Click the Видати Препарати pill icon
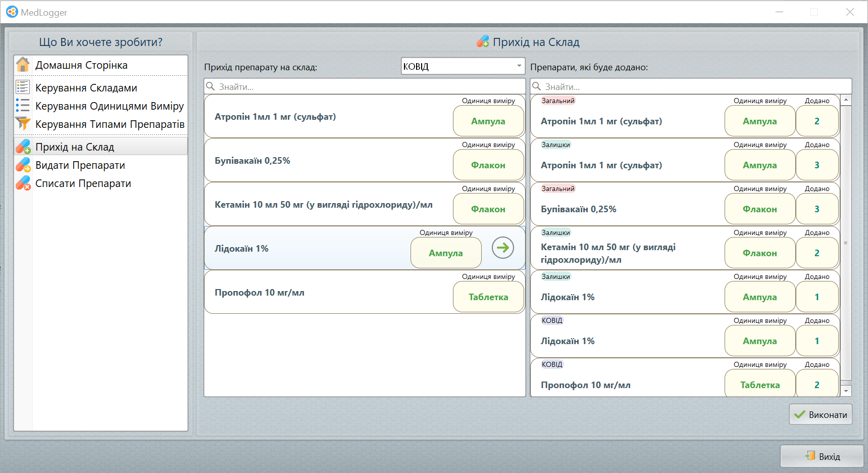Screen dimensions: 868x473 [x=23, y=165]
